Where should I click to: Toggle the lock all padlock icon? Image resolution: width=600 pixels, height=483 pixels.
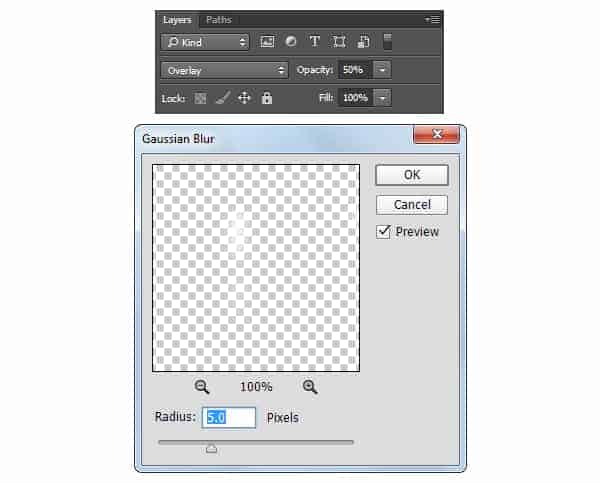click(x=267, y=98)
